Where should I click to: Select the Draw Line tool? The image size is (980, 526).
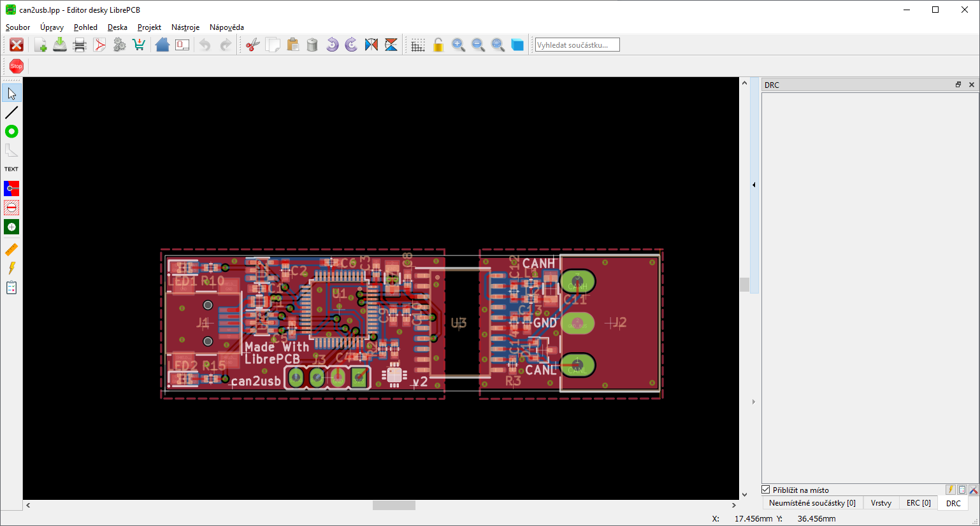tap(11, 113)
